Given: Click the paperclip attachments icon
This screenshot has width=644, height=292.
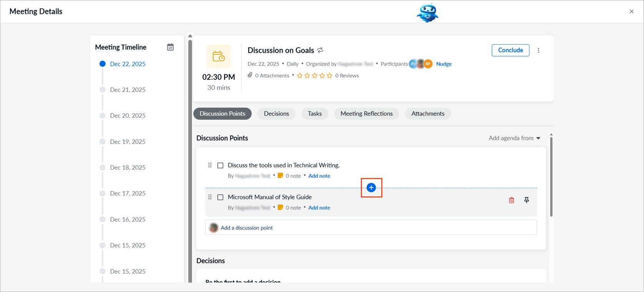Looking at the screenshot, I should [250, 75].
